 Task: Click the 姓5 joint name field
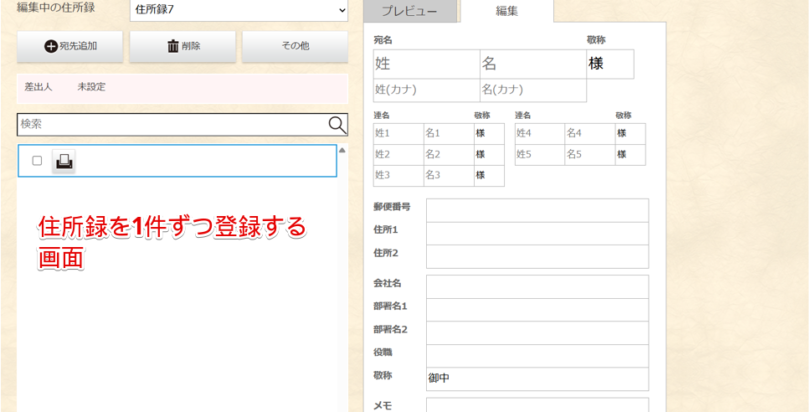(x=540, y=155)
